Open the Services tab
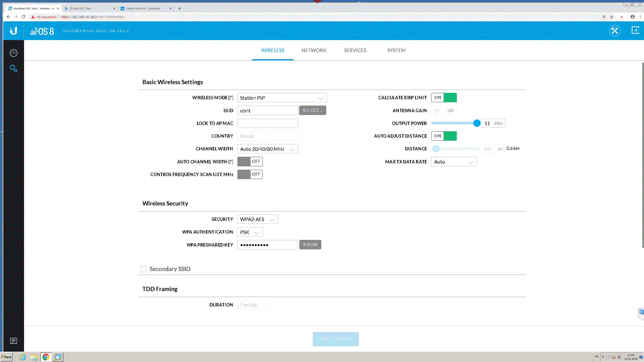 pyautogui.click(x=355, y=50)
